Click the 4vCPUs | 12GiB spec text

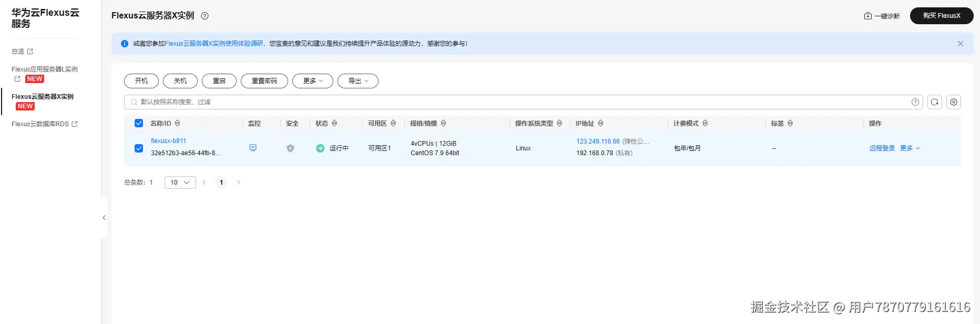tap(433, 144)
